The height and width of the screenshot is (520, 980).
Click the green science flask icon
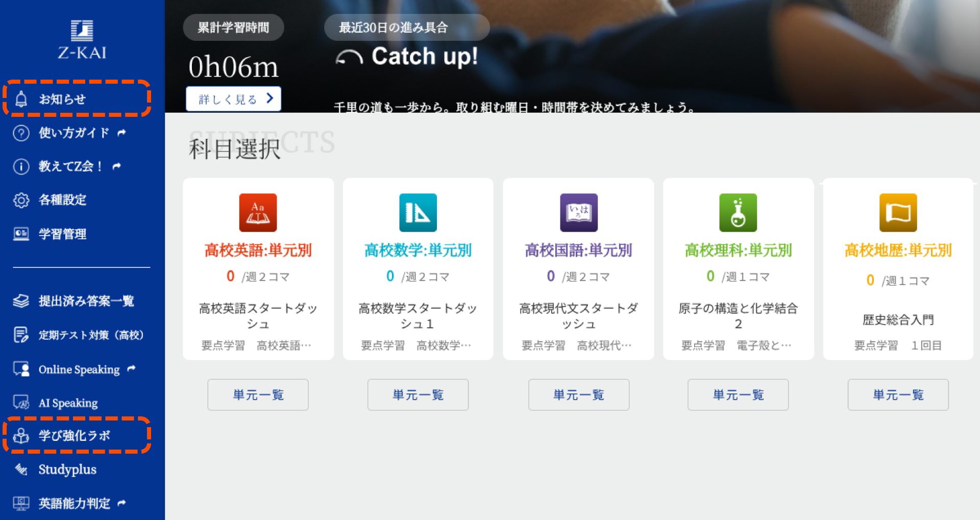[x=738, y=213]
